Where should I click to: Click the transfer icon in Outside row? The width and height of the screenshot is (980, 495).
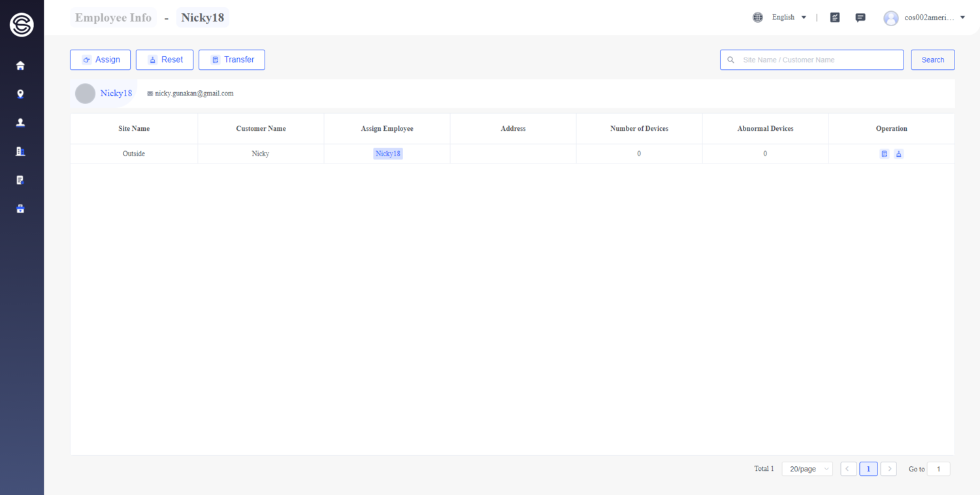[x=884, y=154]
